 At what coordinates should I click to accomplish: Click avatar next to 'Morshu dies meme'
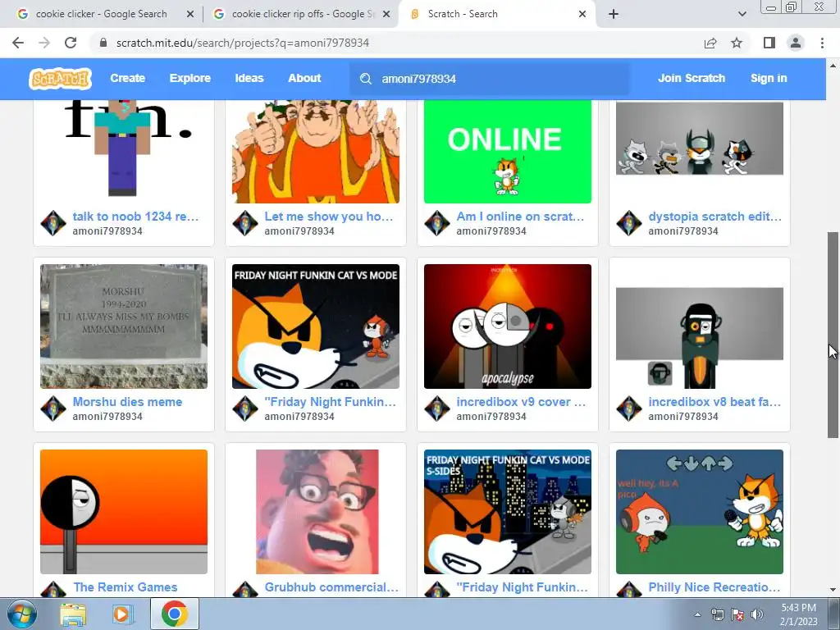[x=53, y=409]
